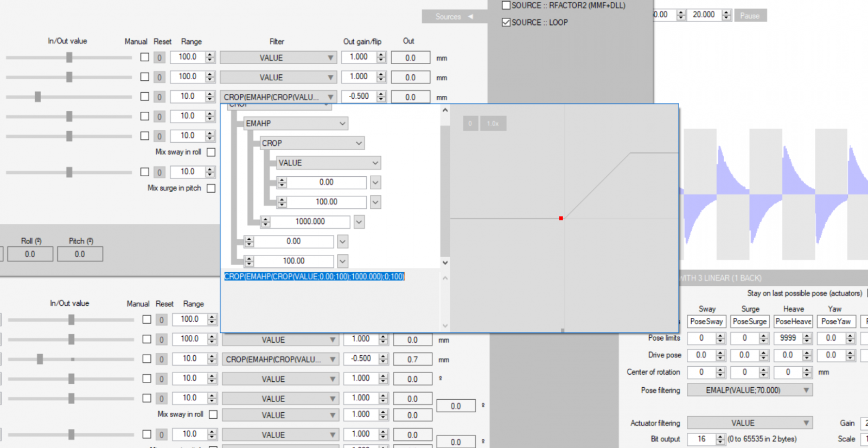
Task: Click the Bit output 16 field
Action: click(x=701, y=439)
